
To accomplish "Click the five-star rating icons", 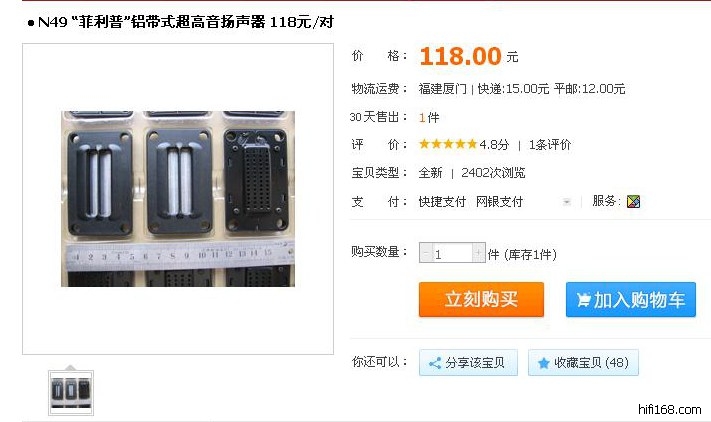I will [x=448, y=145].
